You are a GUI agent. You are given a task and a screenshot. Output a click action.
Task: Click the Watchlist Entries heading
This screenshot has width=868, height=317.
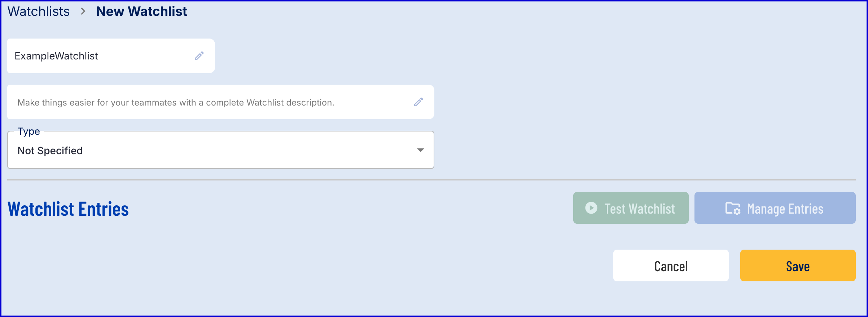pyautogui.click(x=68, y=209)
